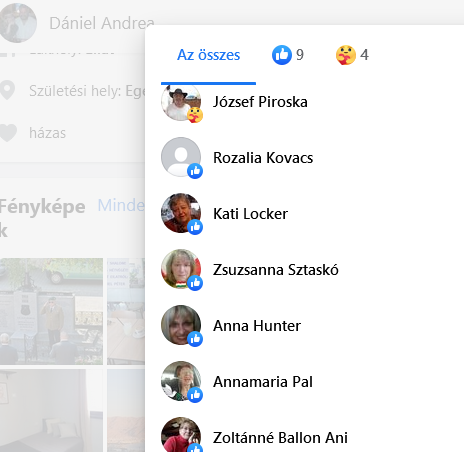Select the Az összes tab
Image resolution: width=464 pixels, height=452 pixels.
tap(208, 55)
